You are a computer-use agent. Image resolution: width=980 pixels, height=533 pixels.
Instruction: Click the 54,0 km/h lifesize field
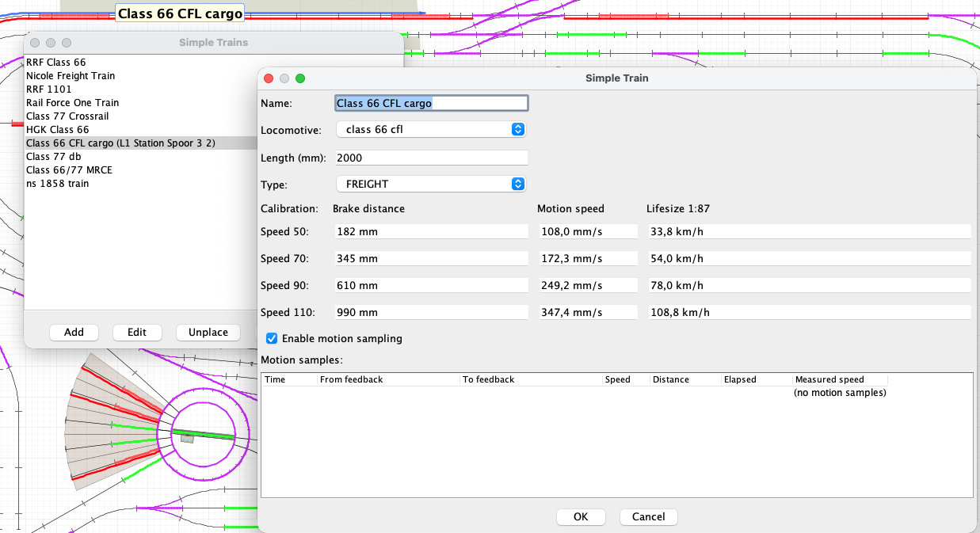(809, 258)
